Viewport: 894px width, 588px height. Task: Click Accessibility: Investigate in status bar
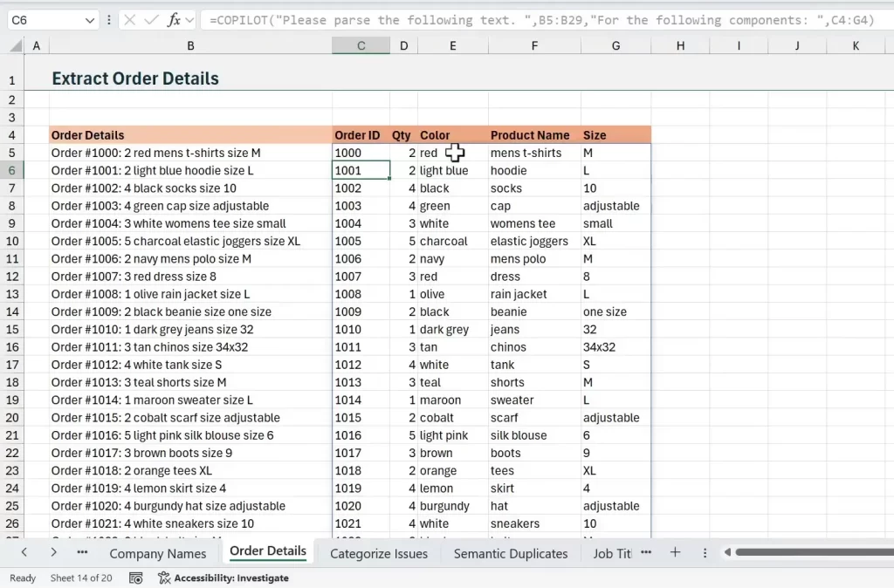(223, 578)
